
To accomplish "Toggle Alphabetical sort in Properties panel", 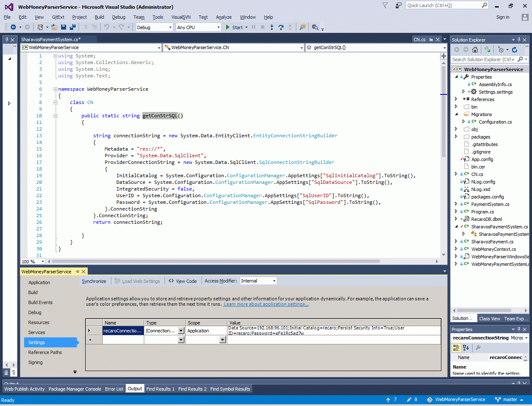I will (x=466, y=348).
